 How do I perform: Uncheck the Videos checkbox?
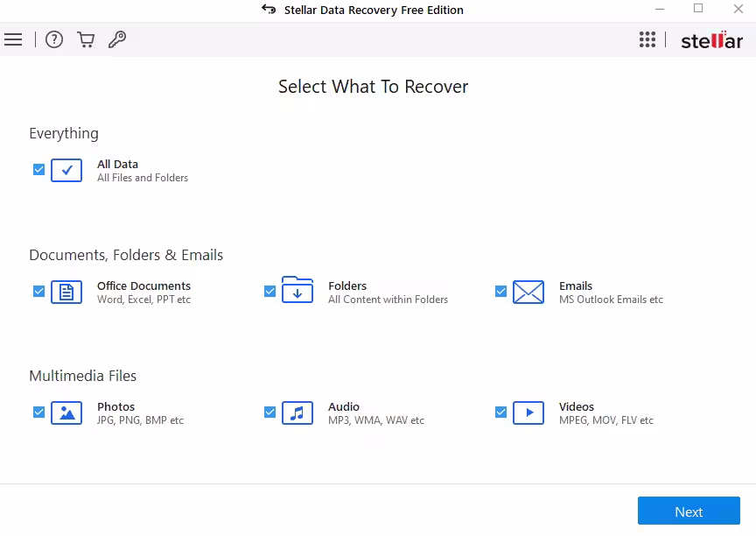(x=500, y=412)
